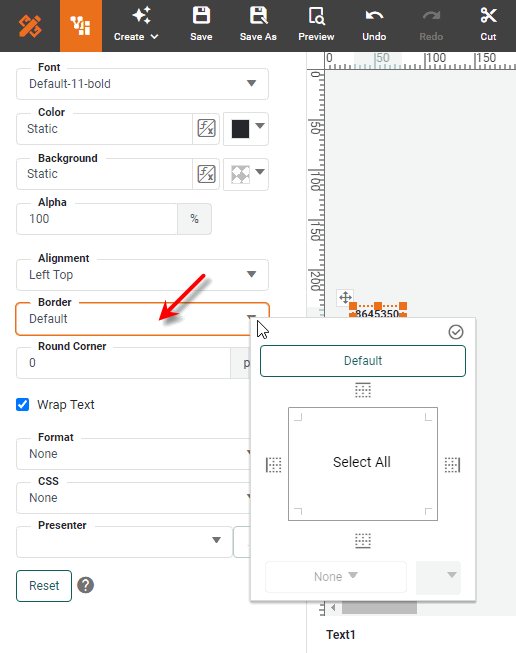Open the CSS None dropdown
The height and width of the screenshot is (653, 516).
click(x=133, y=498)
